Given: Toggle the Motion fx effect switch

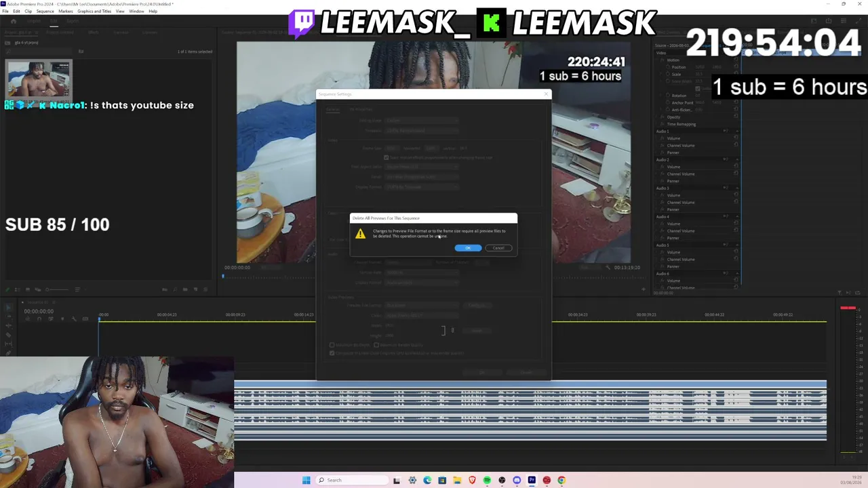Looking at the screenshot, I should [x=663, y=60].
